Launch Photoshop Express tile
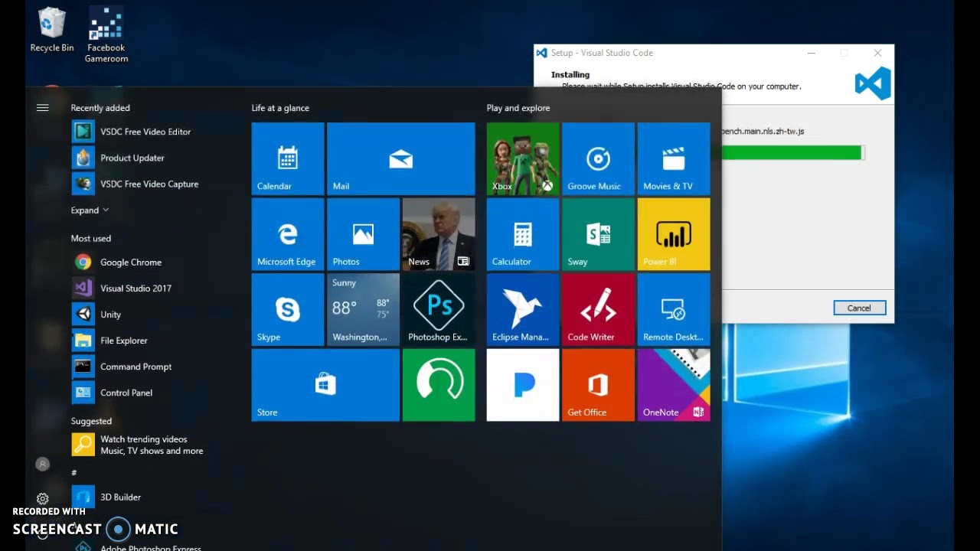The width and height of the screenshot is (980, 551). click(439, 309)
